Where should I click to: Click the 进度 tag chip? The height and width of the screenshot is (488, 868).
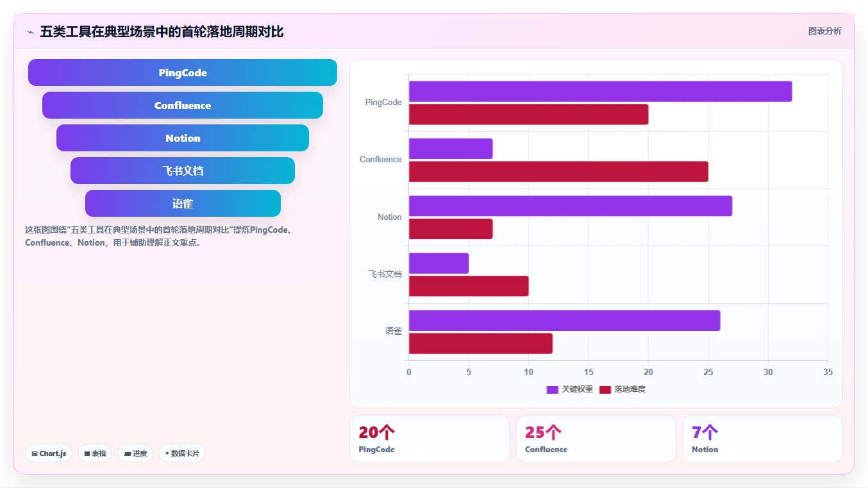pyautogui.click(x=135, y=453)
